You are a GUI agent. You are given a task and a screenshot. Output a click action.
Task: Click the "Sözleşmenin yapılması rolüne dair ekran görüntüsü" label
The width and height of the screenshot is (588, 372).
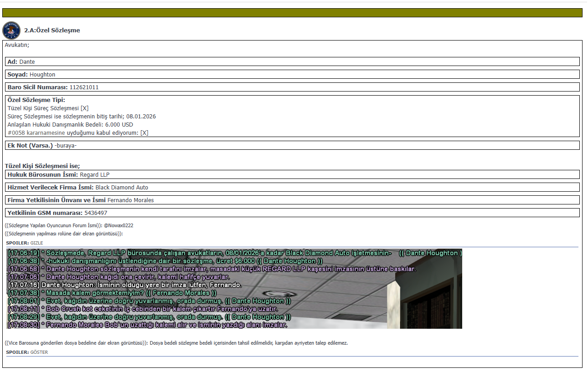[64, 234]
